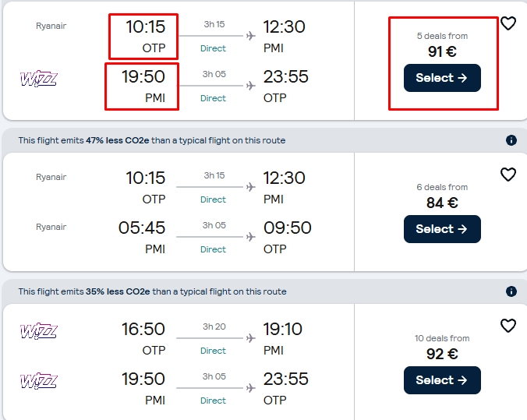Save the 91 € flight with heart icon
The image size is (527, 420).
click(x=508, y=23)
